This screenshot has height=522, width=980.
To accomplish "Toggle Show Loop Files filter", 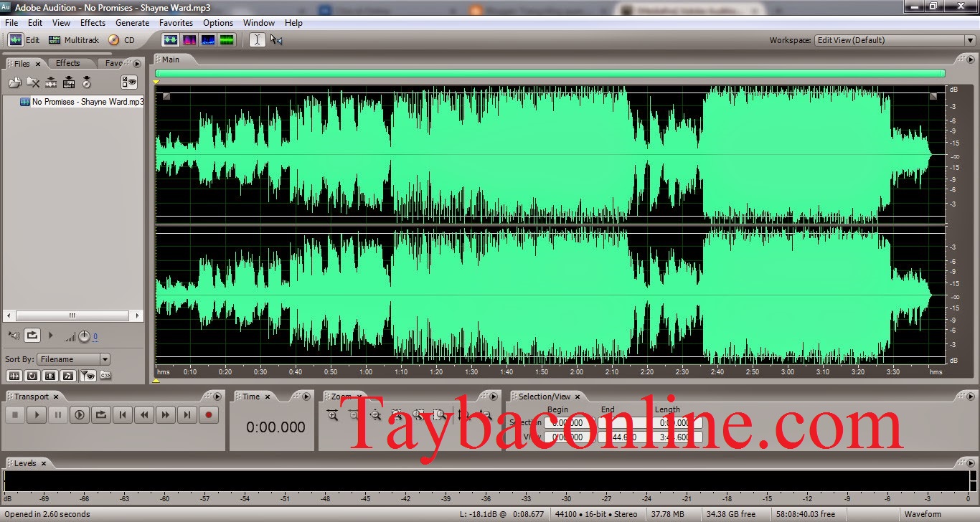I will [x=32, y=376].
